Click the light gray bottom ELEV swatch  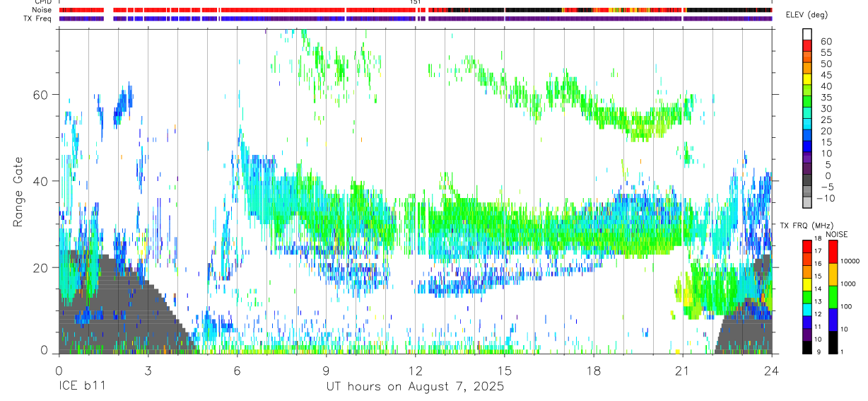[807, 202]
